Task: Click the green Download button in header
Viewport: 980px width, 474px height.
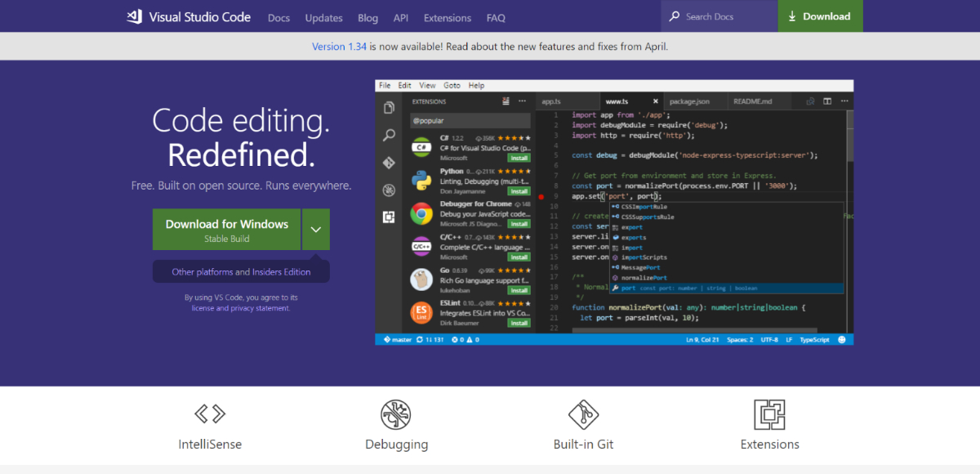Action: pos(819,16)
